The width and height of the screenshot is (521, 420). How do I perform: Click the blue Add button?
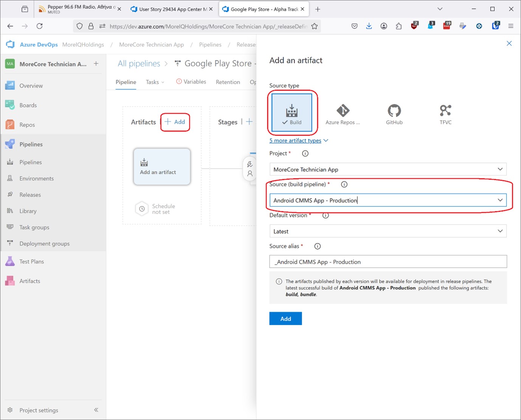point(285,318)
